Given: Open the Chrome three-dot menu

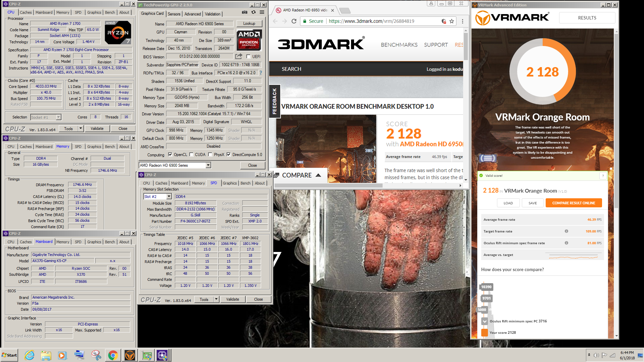Looking at the screenshot, I should tap(462, 21).
